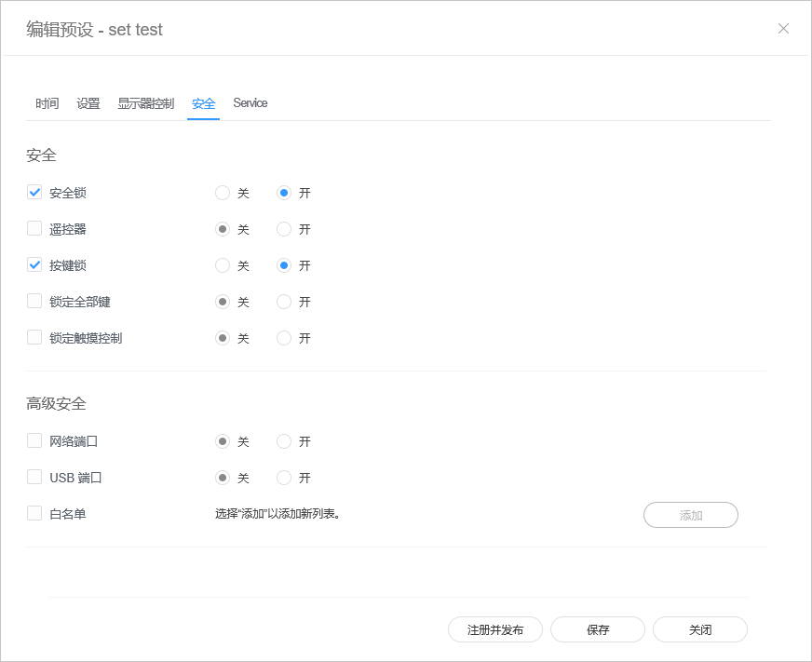Close the 编辑预设 dialog with X icon

(x=783, y=29)
